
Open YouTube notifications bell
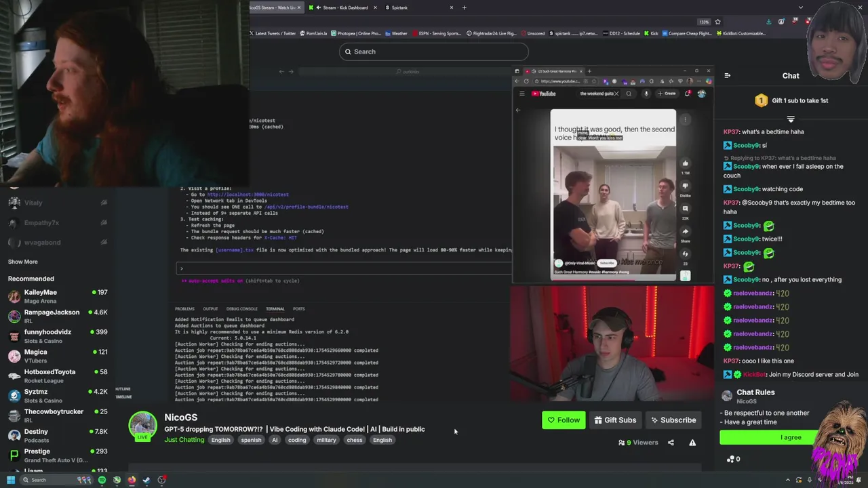(688, 94)
